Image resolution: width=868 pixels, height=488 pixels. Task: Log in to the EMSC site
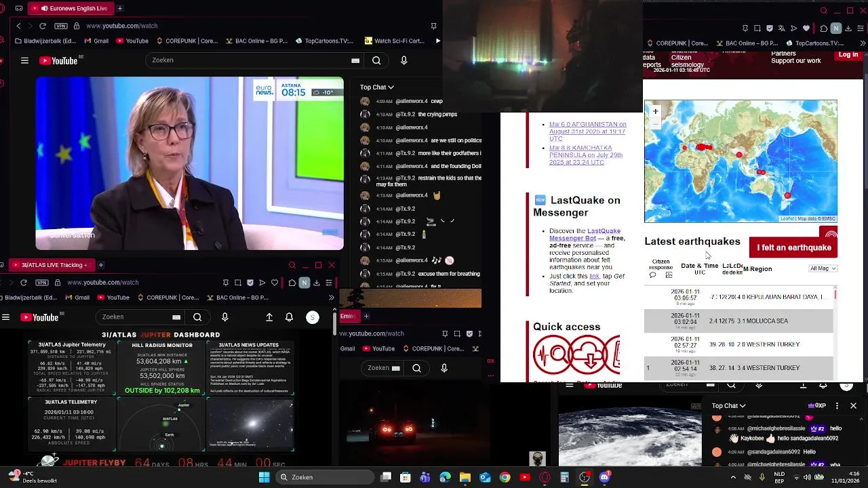pos(848,55)
